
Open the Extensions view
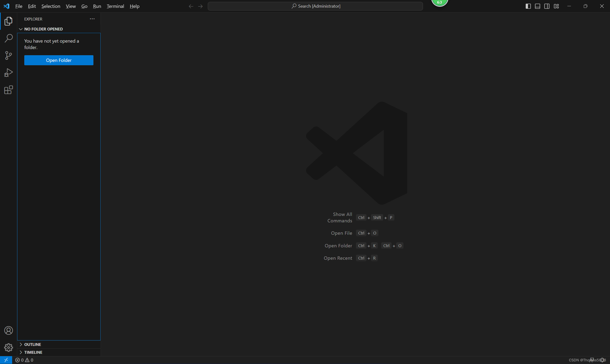click(9, 90)
